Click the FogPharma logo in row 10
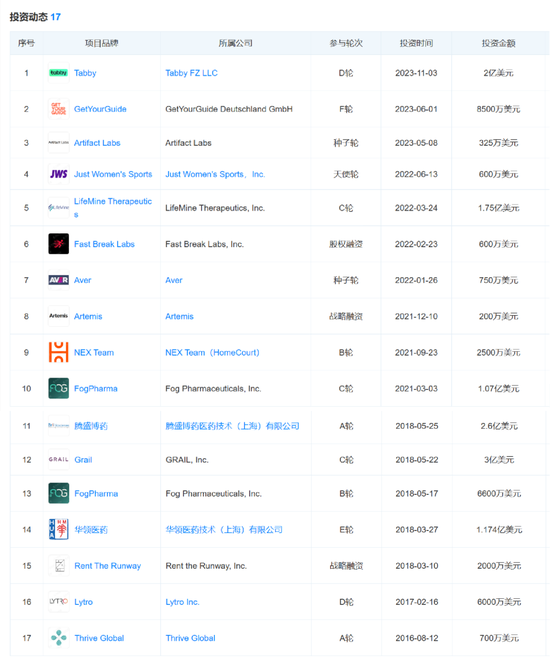 (x=58, y=388)
